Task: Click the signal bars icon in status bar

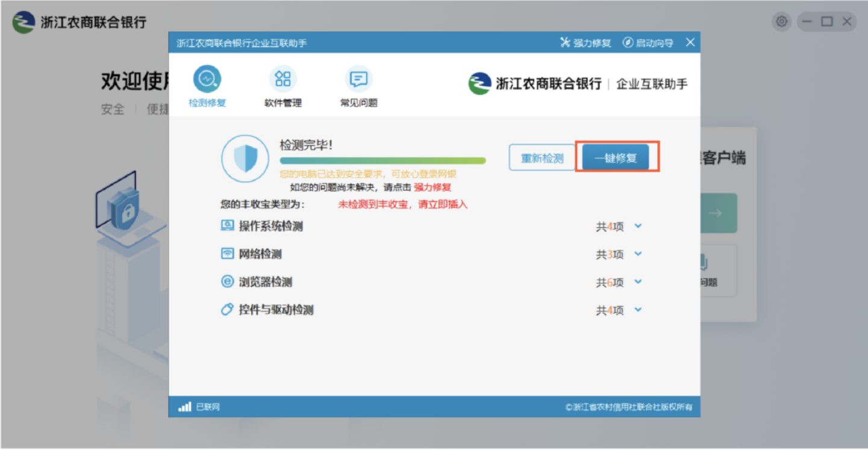Action: tap(185, 407)
